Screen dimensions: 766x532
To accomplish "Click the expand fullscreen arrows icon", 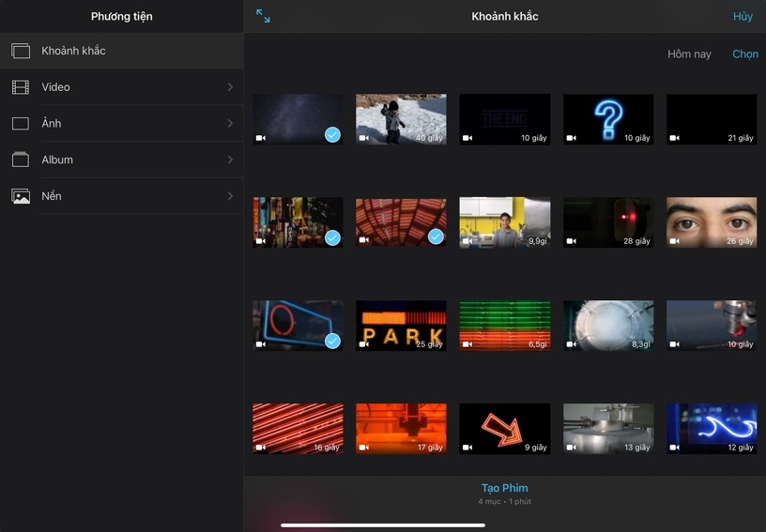I will click(x=263, y=16).
